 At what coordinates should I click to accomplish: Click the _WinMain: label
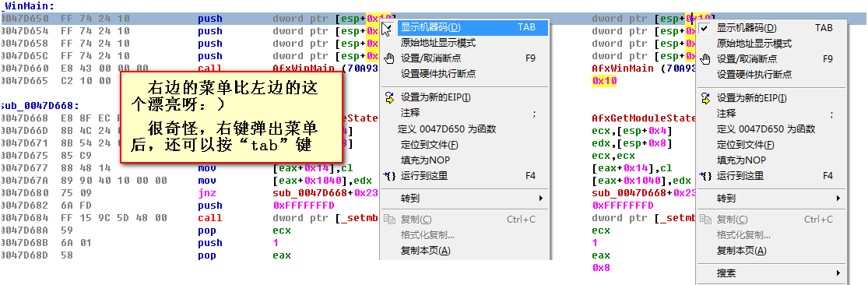coord(28,6)
